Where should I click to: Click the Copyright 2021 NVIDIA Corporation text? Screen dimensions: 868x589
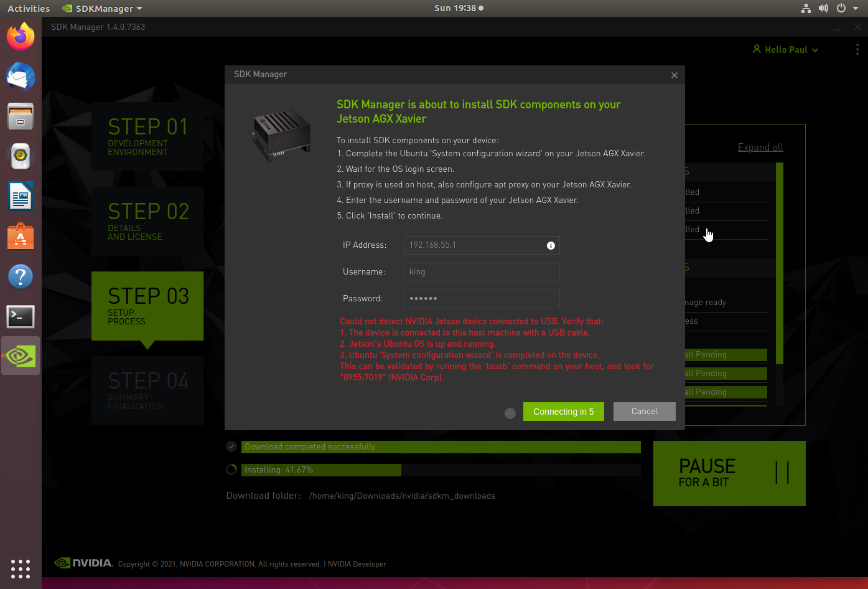(x=220, y=564)
